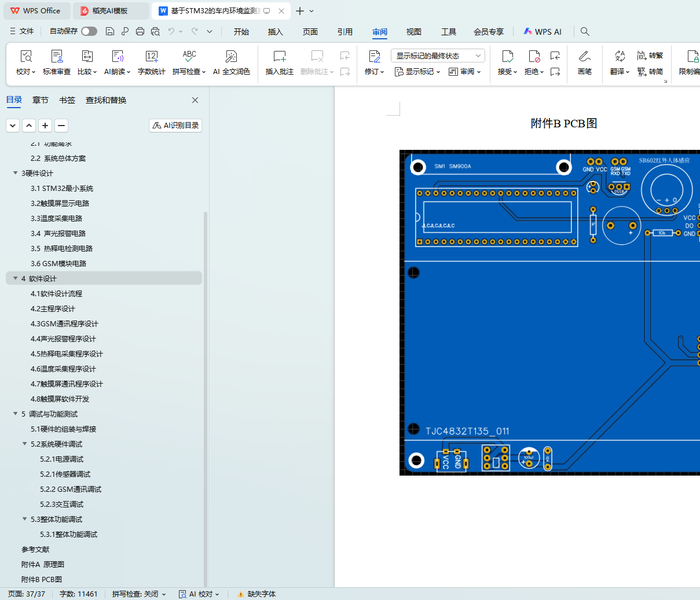Click the AI 全文润色 polish icon
The width and height of the screenshot is (700, 600).
(231, 57)
